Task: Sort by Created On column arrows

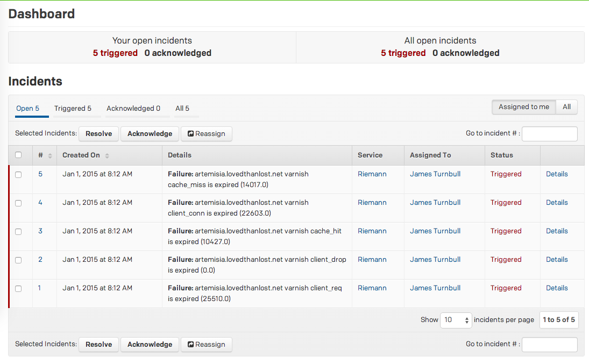Action: (107, 156)
